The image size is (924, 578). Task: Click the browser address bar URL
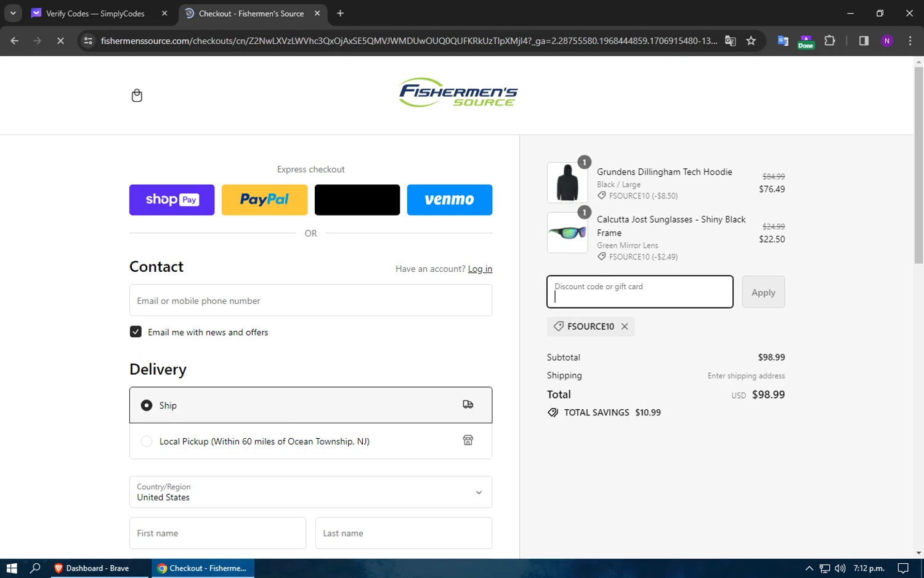pos(409,41)
